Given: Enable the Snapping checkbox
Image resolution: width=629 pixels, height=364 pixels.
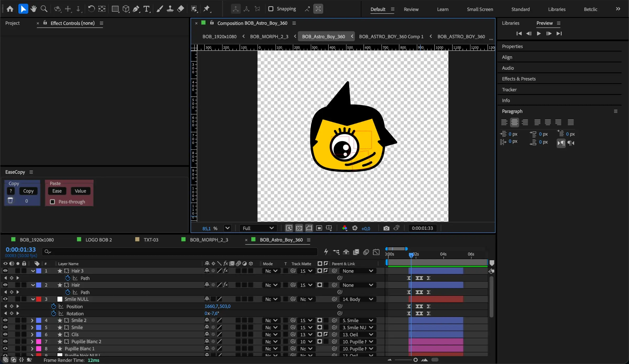Looking at the screenshot, I should point(271,9).
